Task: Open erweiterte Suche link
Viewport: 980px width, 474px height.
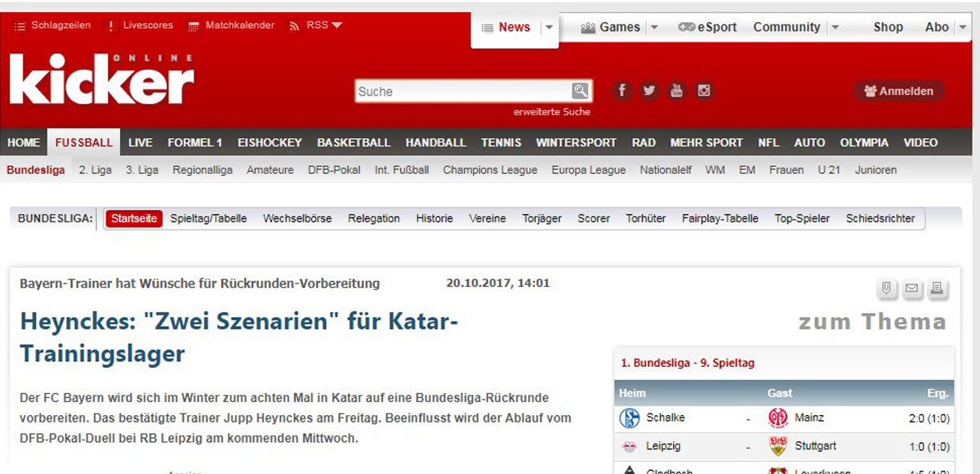Action: tap(552, 112)
